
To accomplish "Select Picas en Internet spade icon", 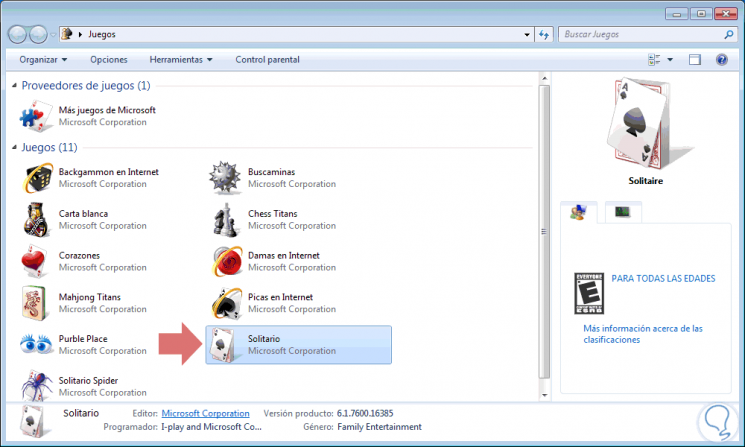I will coord(227,303).
